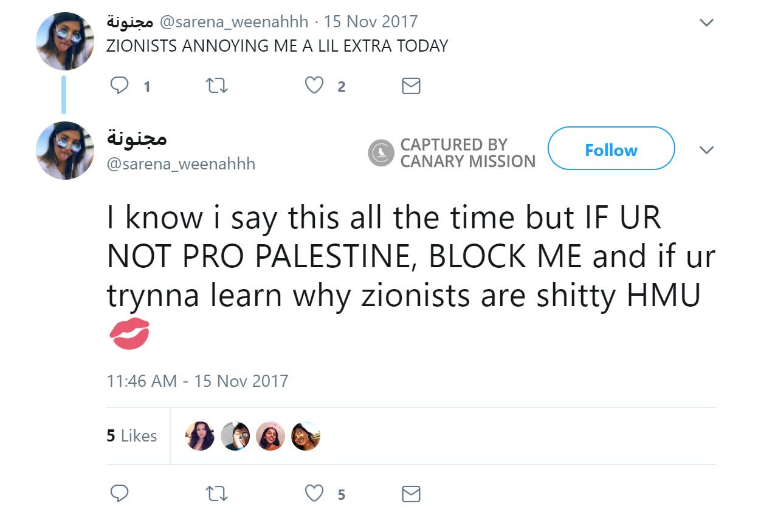Image resolution: width=761 pixels, height=532 pixels.
Task: Click the retweet icon on the bottom tweet
Action: 216,494
